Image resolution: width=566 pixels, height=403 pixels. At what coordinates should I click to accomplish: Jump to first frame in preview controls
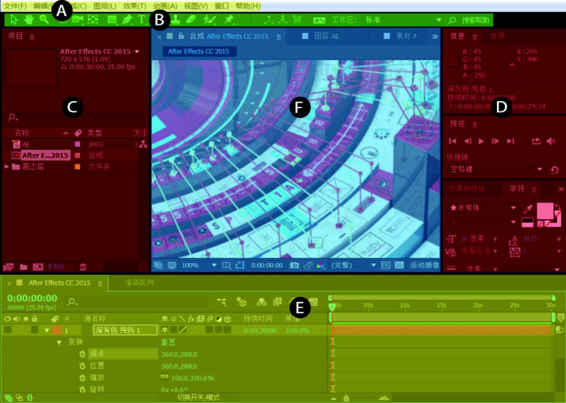coord(452,141)
